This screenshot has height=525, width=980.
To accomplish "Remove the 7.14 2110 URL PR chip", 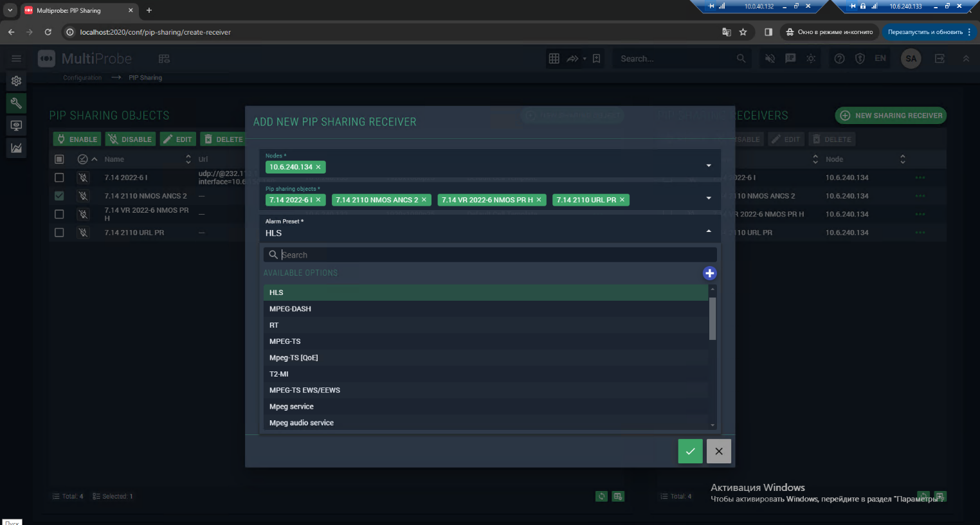I will tap(622, 200).
